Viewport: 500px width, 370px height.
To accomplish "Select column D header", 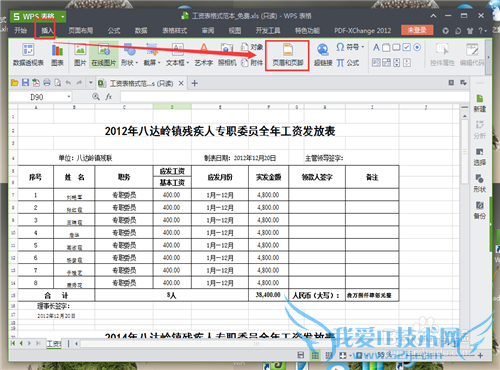I will 172,107.
